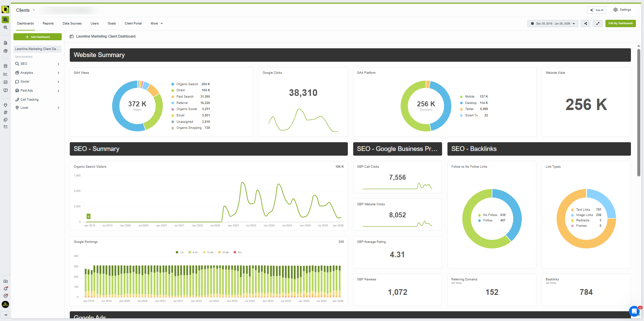Image resolution: width=644 pixels, height=321 pixels.
Task: Open the help center icon in the sidebar
Action: point(5,296)
